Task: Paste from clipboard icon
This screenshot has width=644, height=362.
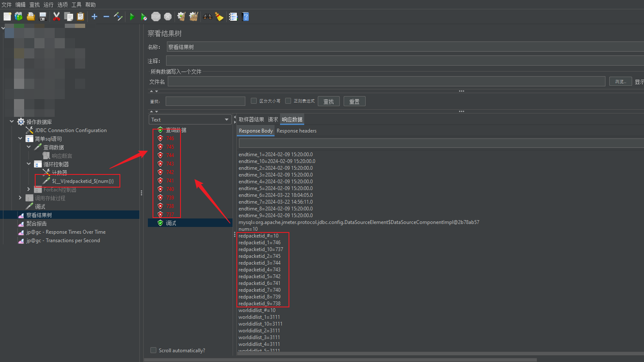Action: (80, 17)
